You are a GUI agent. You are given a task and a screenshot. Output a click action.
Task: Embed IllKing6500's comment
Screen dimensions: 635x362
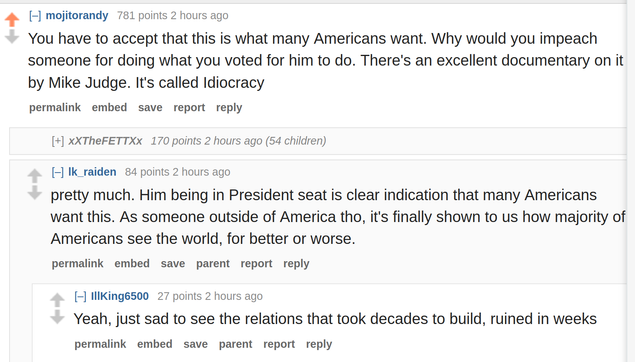pos(155,344)
